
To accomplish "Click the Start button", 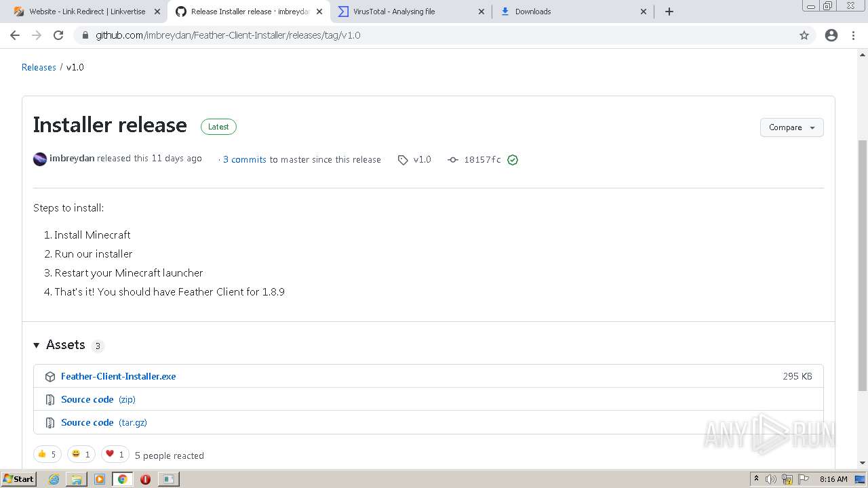I will pos(19,479).
